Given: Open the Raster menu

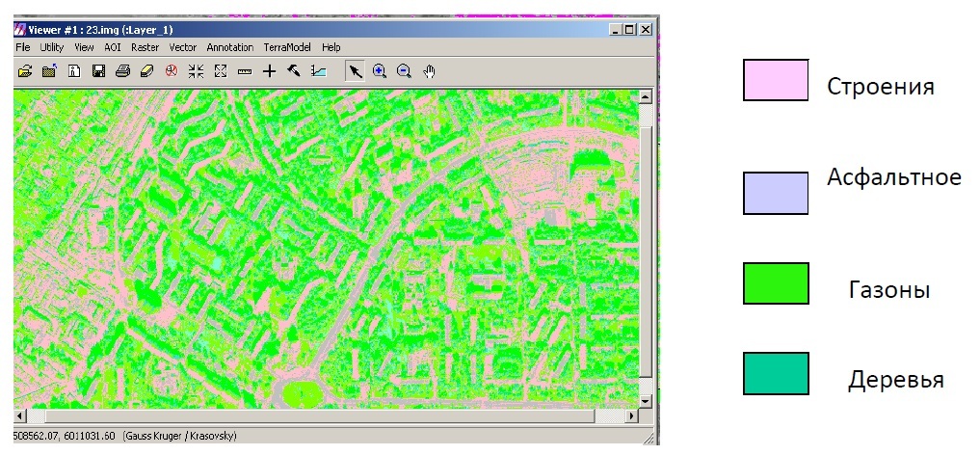Looking at the screenshot, I should (145, 47).
